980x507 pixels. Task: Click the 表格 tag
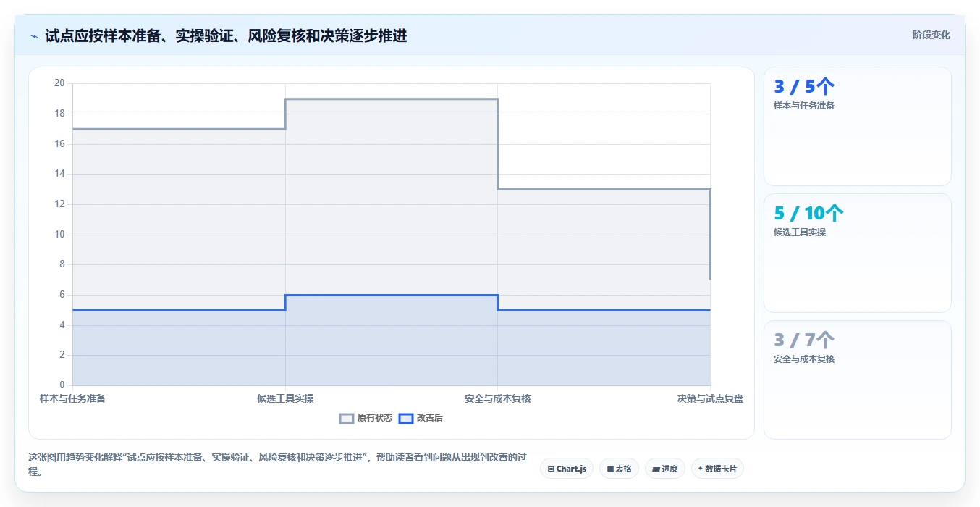620,469
